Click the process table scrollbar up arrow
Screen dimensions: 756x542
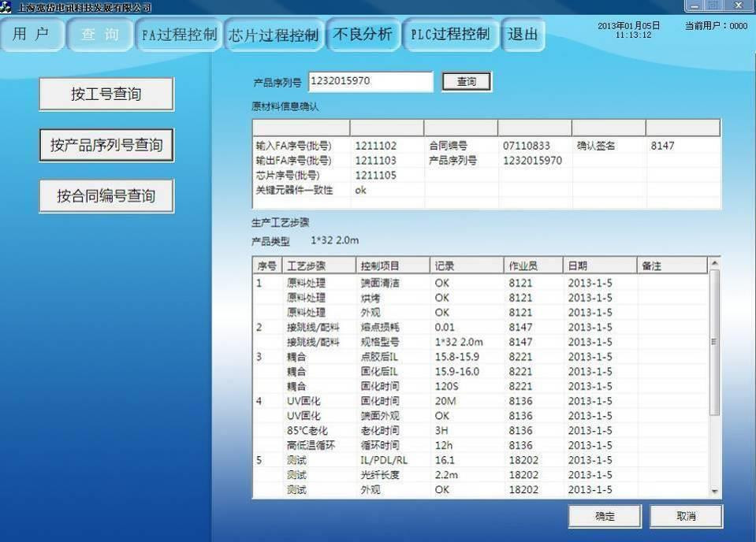coord(715,264)
